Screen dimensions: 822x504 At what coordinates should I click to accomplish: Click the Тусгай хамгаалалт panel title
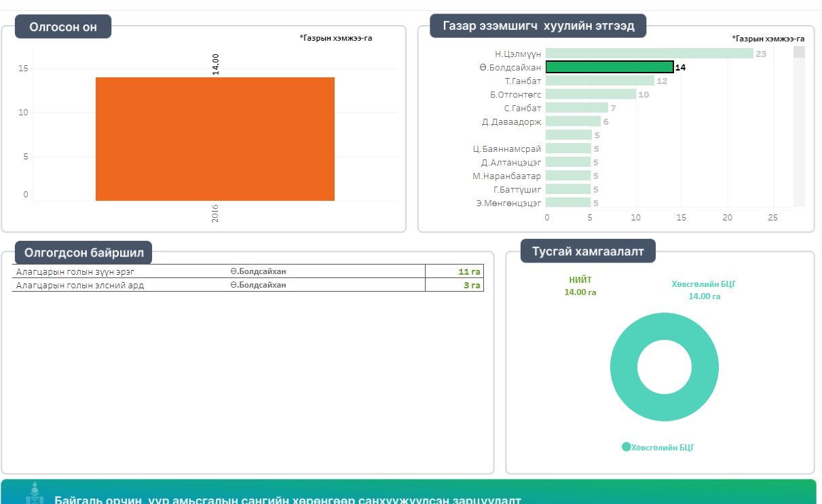pos(588,251)
